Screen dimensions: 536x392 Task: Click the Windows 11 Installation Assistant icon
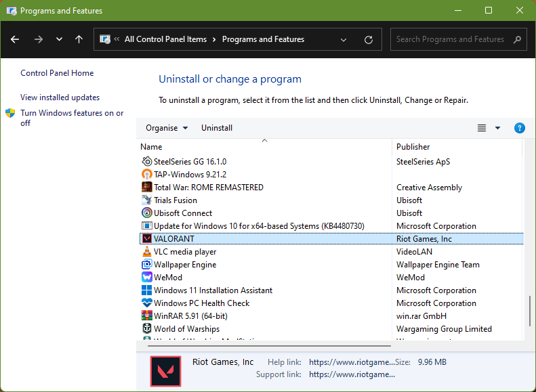point(146,290)
